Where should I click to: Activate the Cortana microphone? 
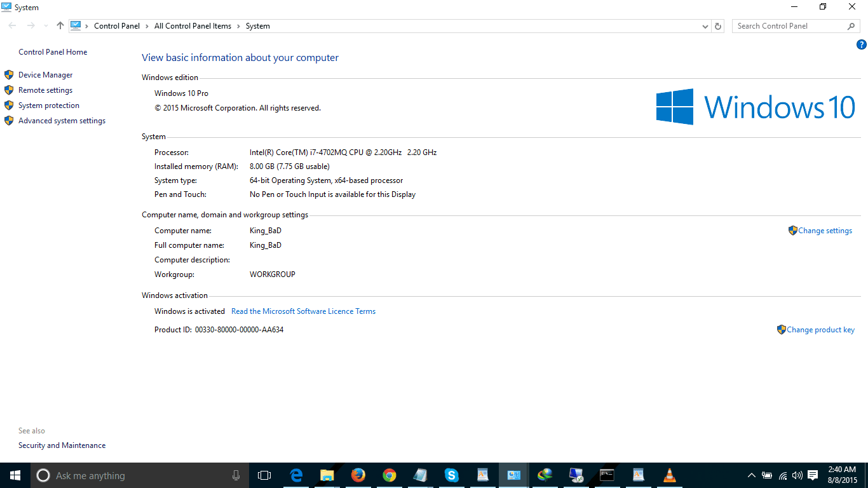point(236,475)
